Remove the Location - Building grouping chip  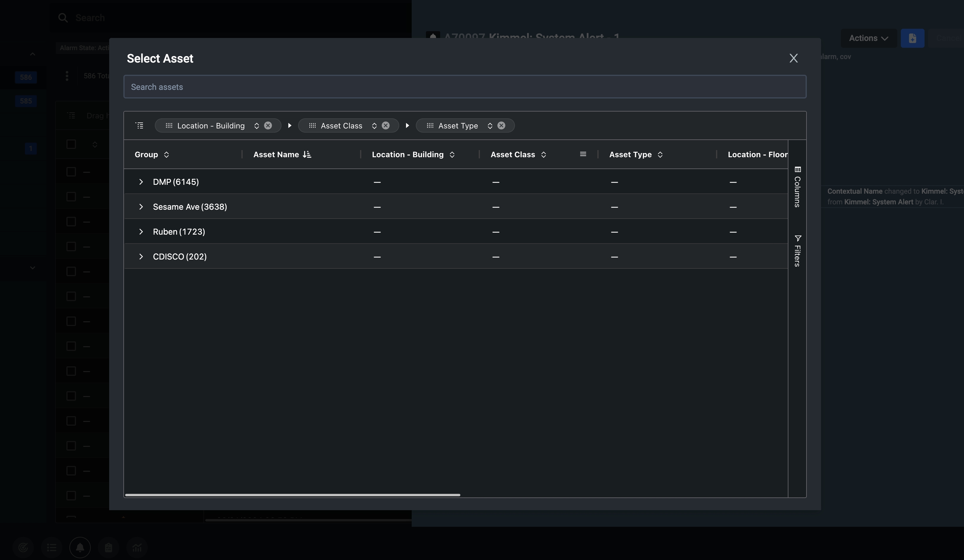coord(268,125)
